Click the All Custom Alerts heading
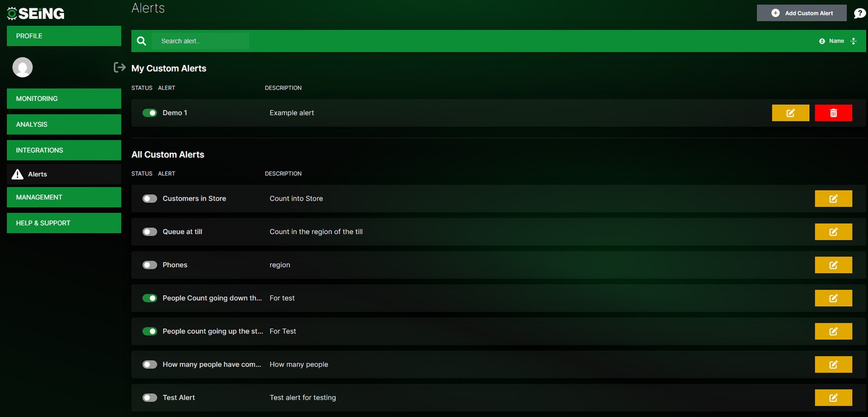 tap(168, 155)
